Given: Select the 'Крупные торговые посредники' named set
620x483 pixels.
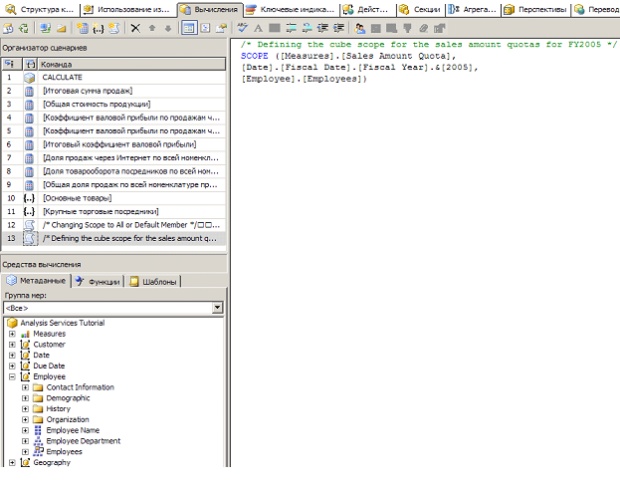Looking at the screenshot, I should pyautogui.click(x=100, y=212).
